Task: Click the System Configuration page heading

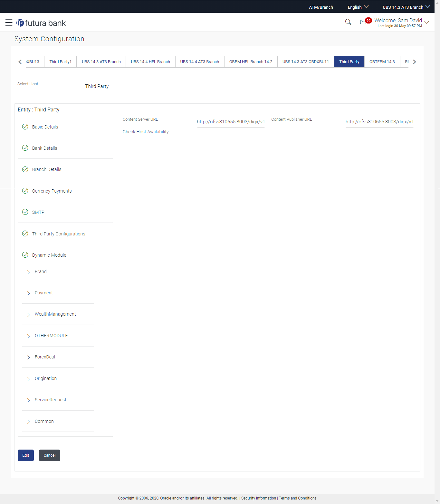Action: pos(49,39)
